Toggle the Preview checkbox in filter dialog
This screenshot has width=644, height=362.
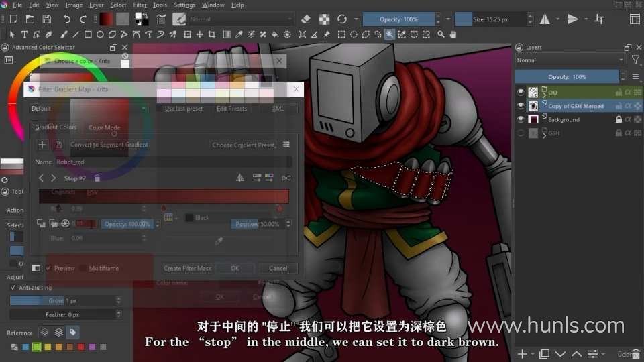click(x=49, y=268)
